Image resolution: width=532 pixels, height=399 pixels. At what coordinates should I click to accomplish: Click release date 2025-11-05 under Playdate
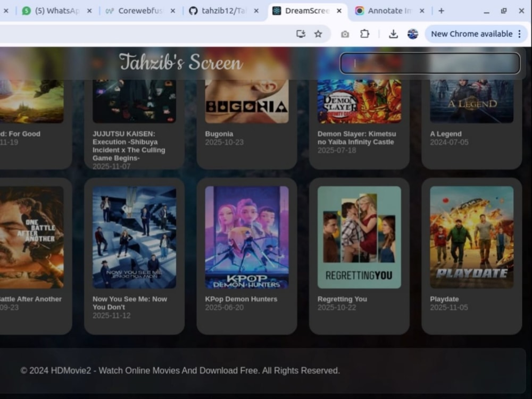click(449, 307)
